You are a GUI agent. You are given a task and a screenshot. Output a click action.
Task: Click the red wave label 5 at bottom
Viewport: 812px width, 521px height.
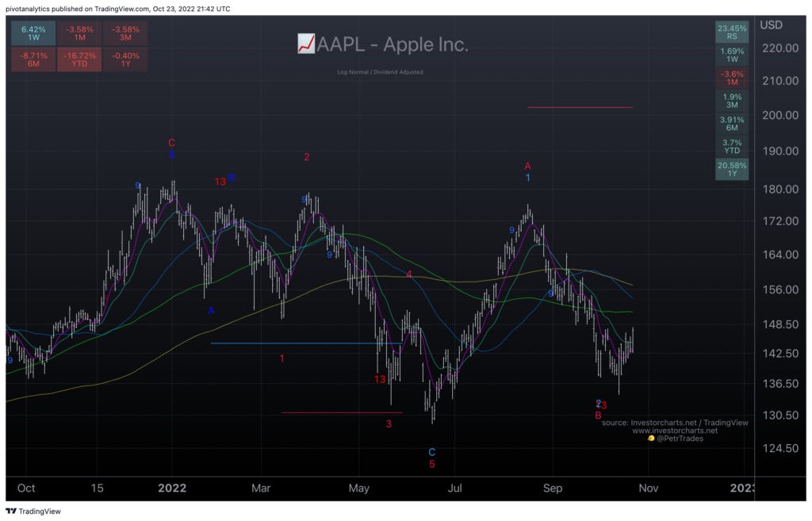(x=432, y=464)
